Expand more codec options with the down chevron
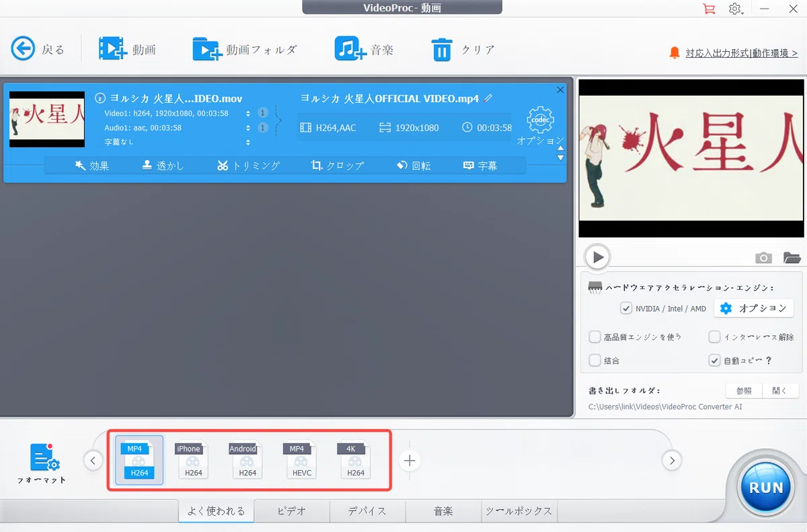 click(560, 157)
